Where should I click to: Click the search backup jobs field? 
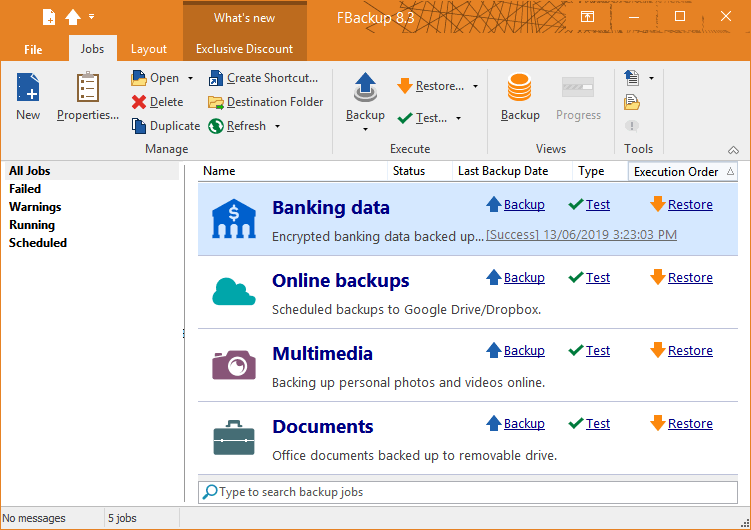[468, 492]
